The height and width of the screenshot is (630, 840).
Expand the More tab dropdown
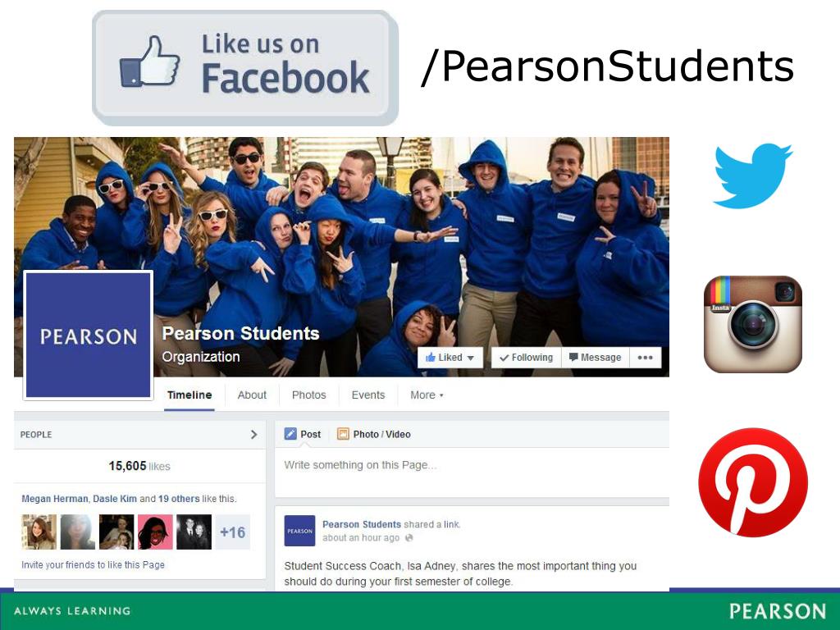click(x=427, y=395)
